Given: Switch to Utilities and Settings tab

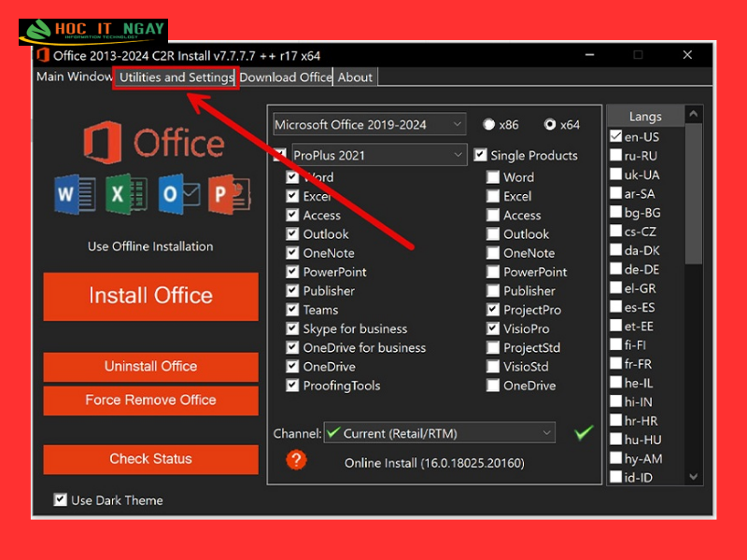Looking at the screenshot, I should point(176,77).
